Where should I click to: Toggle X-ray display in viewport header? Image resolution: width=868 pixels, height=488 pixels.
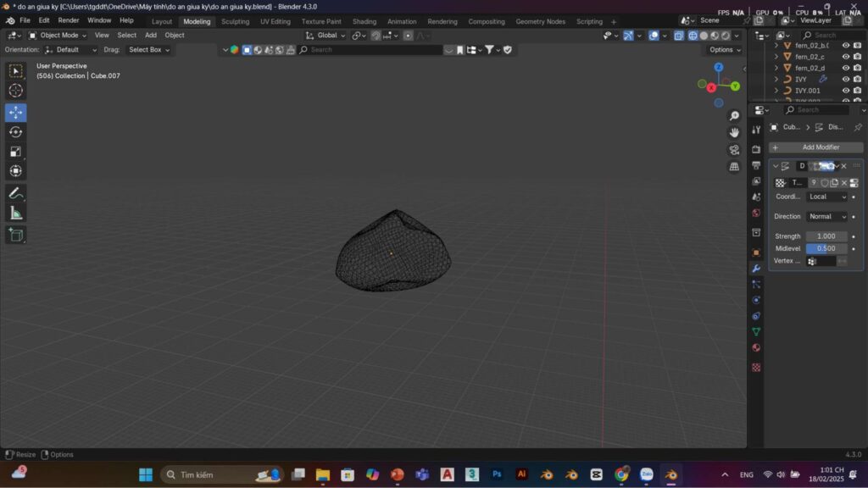679,36
